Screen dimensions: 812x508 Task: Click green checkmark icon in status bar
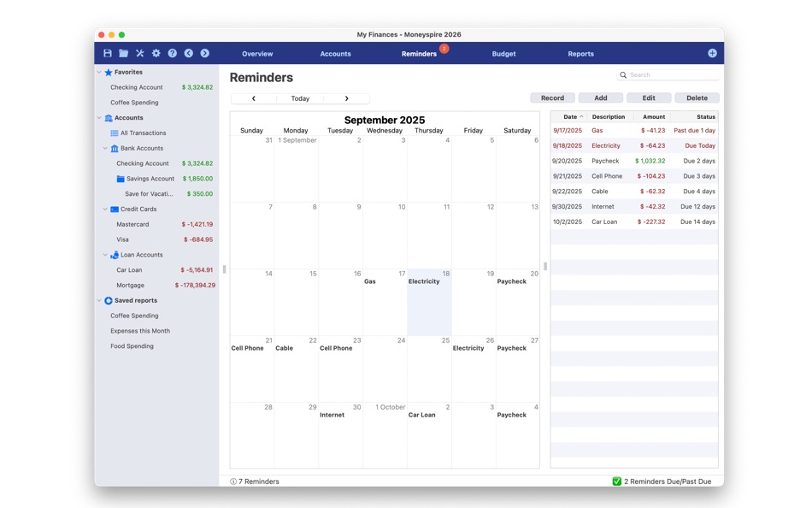click(617, 481)
